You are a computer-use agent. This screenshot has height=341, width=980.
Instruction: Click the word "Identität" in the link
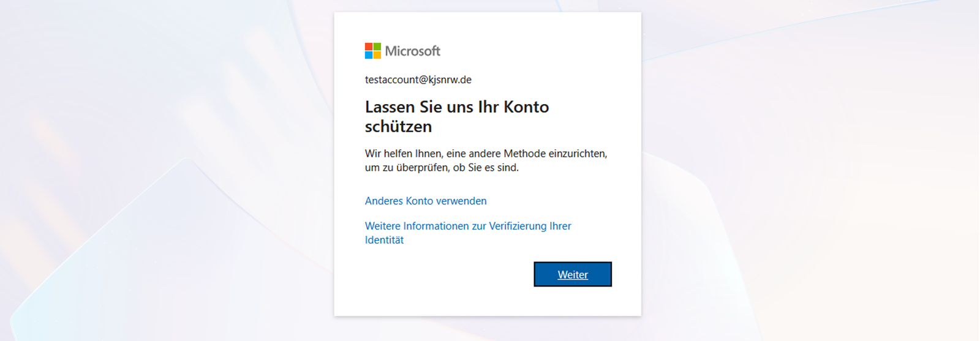(384, 240)
